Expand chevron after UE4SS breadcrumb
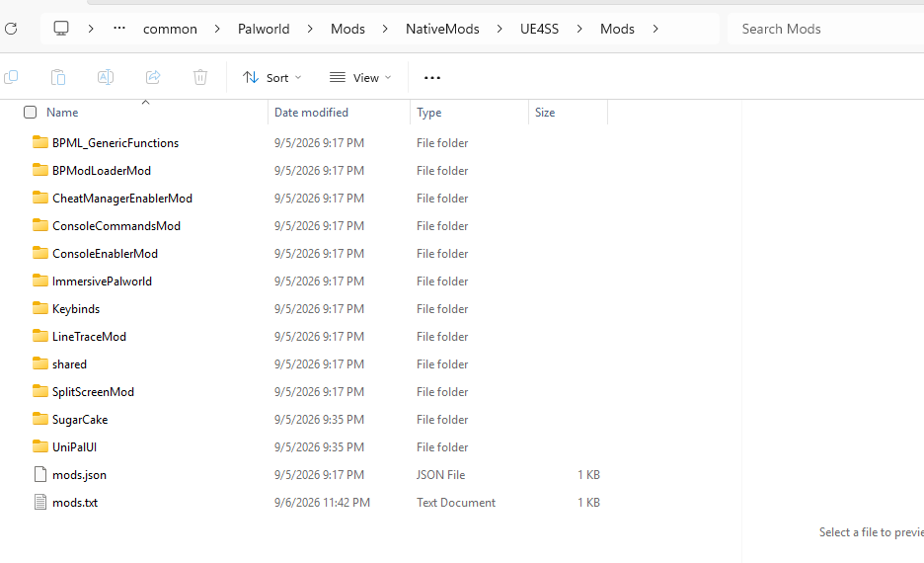 pyautogui.click(x=579, y=29)
